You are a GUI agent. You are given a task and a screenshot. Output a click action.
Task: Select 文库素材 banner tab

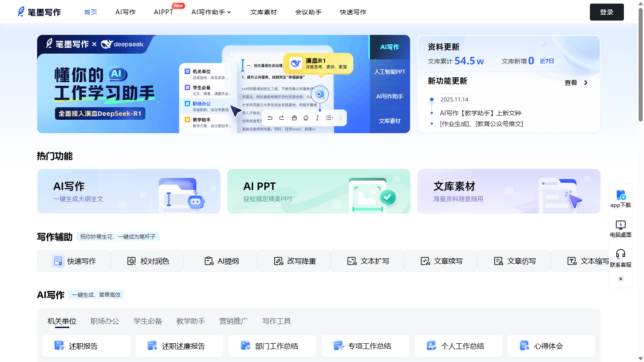pyautogui.click(x=390, y=121)
